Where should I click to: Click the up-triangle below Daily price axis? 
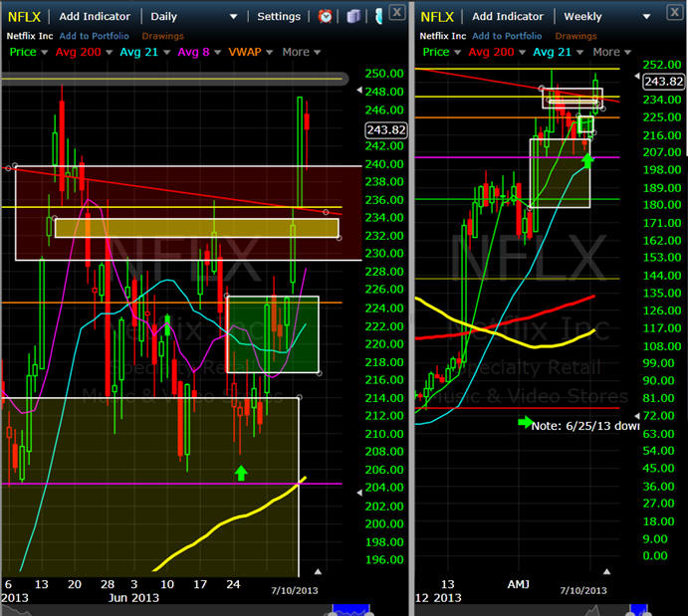point(318,572)
